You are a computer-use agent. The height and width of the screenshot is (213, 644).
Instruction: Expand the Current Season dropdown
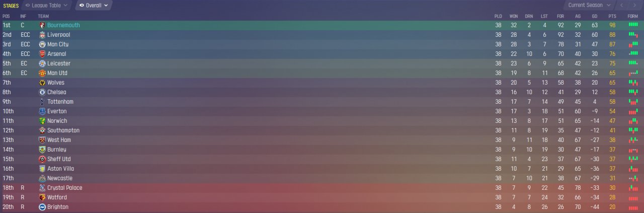click(589, 5)
